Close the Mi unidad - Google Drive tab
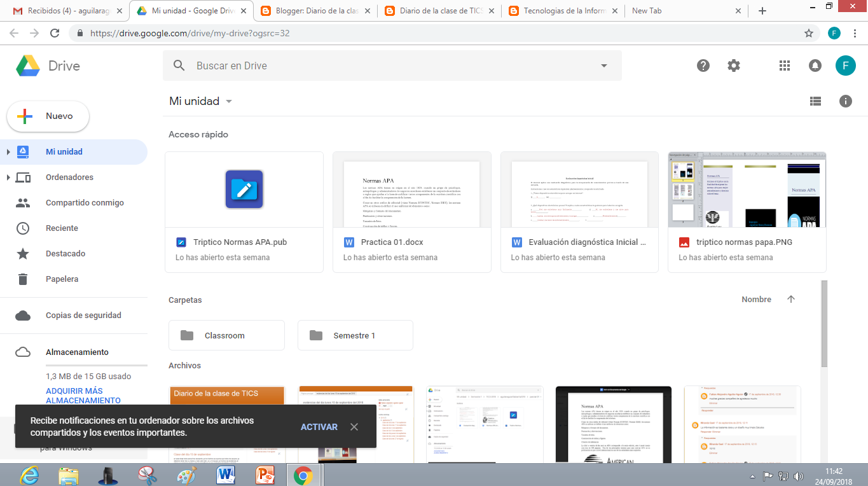 pos(244,11)
